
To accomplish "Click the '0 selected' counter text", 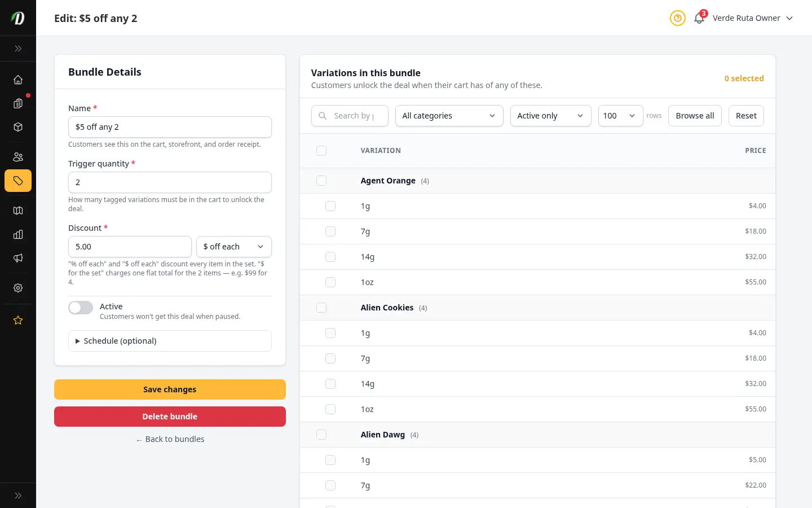I will pos(744,78).
